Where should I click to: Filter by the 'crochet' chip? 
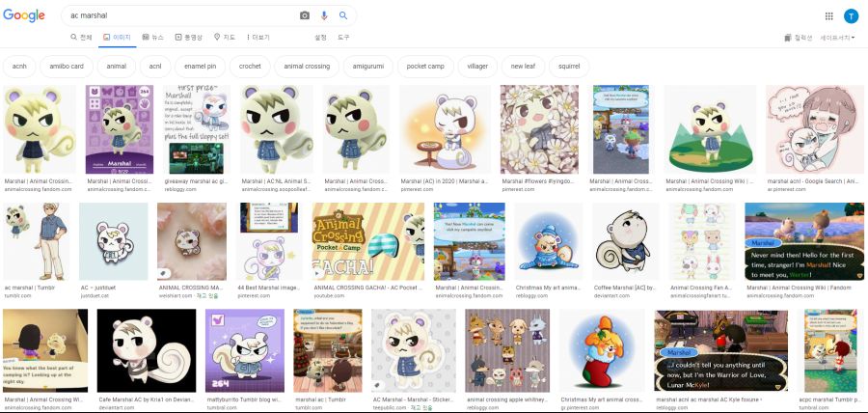250,67
